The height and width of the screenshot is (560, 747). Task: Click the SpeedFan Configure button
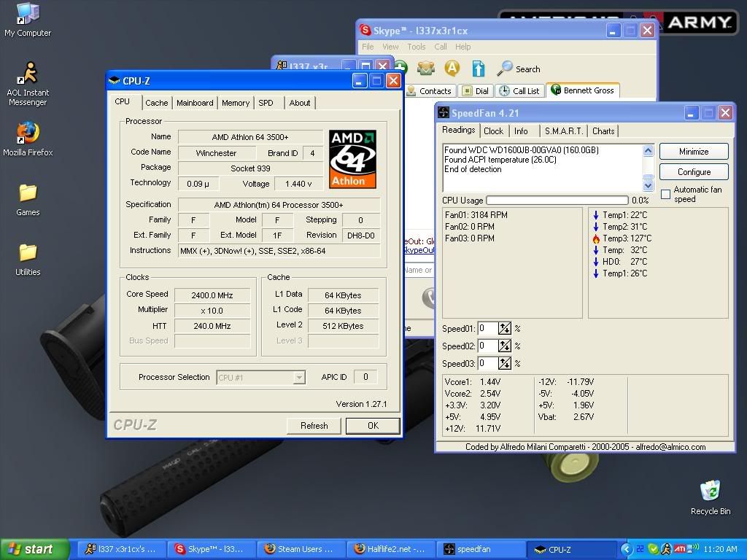click(694, 172)
